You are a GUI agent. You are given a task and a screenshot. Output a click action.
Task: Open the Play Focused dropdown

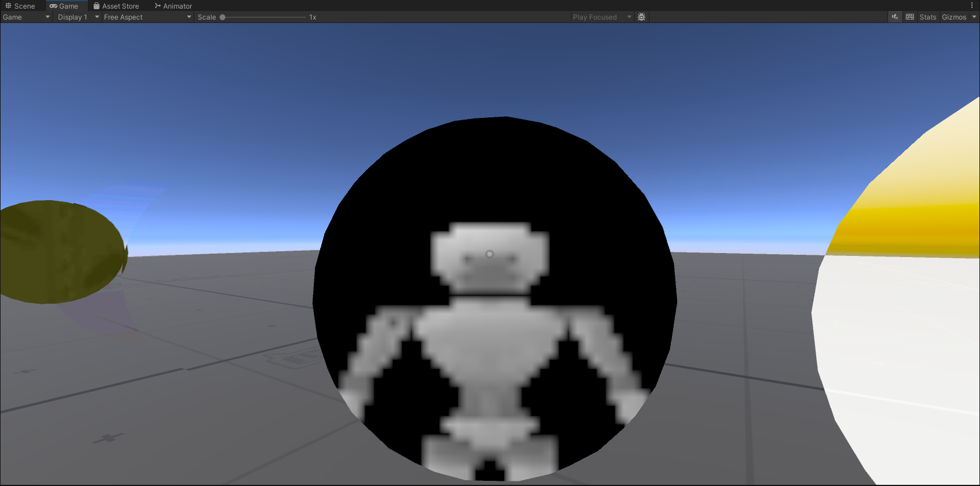[601, 17]
